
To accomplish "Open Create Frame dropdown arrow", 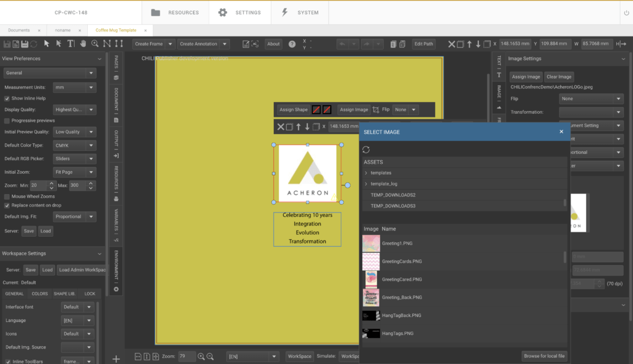I will click(x=170, y=44).
